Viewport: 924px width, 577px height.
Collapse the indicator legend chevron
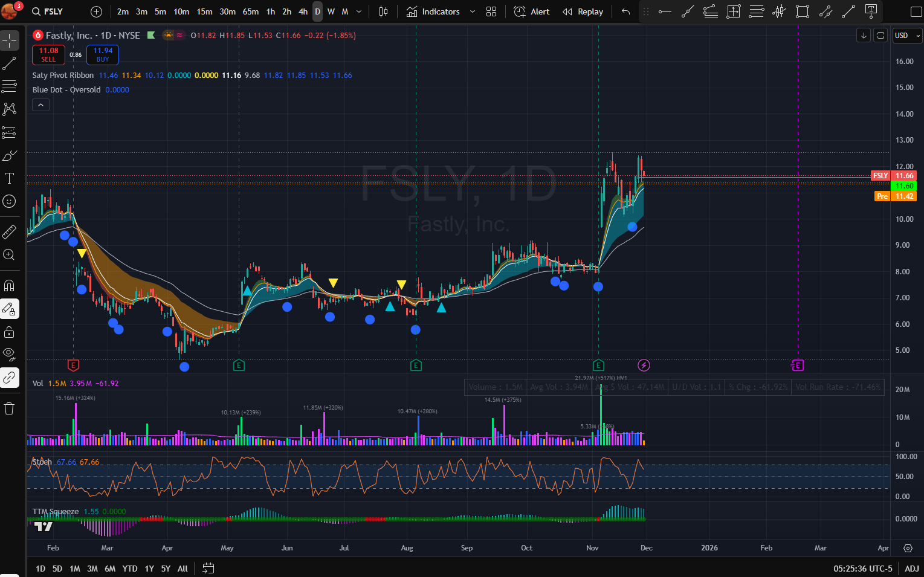(40, 105)
